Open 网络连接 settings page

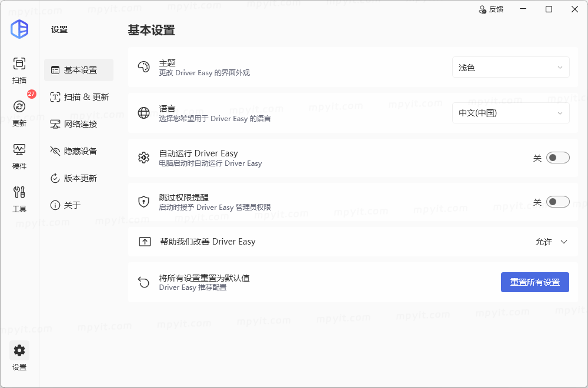tap(79, 124)
